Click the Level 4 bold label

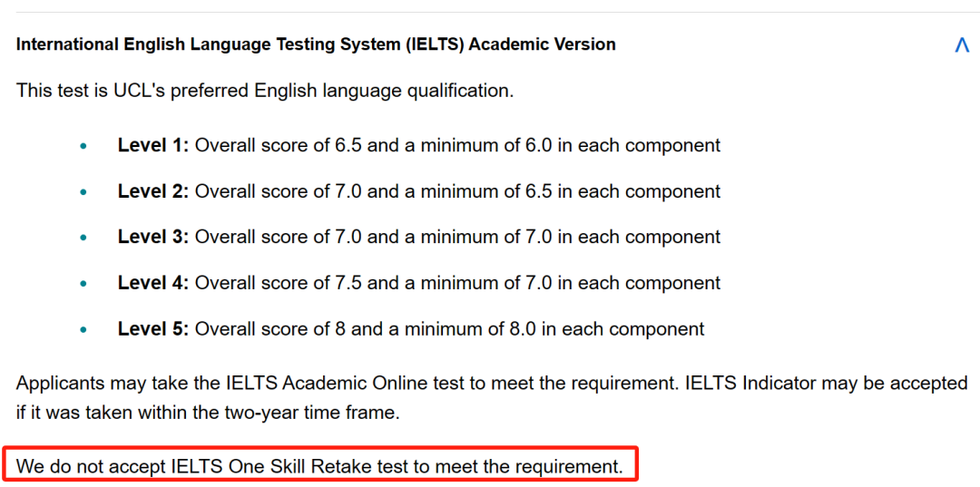(x=153, y=283)
